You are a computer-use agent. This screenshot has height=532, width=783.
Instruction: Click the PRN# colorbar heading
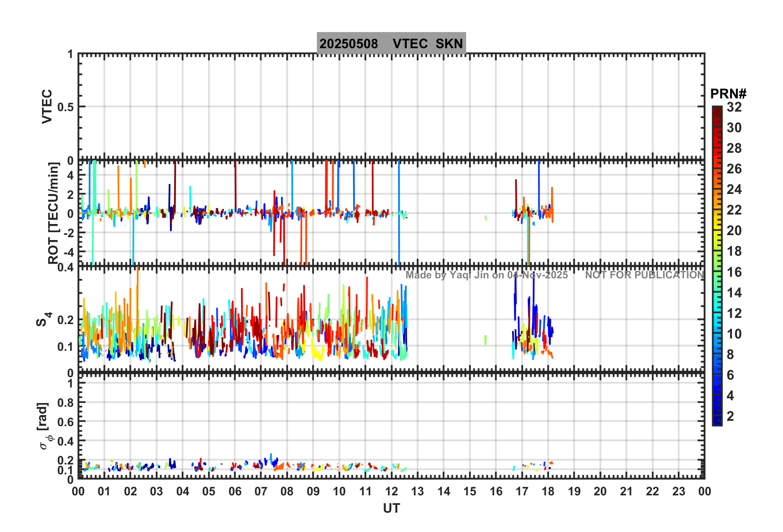tap(728, 94)
